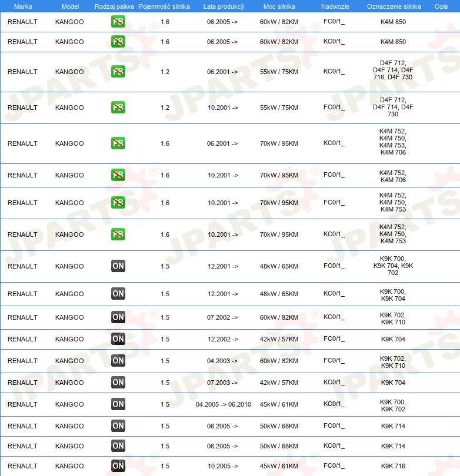Image resolution: width=460 pixels, height=476 pixels.
Task: Click the PB fuel icon in the 1.6 engine 06.2001 row
Action: tap(118, 143)
